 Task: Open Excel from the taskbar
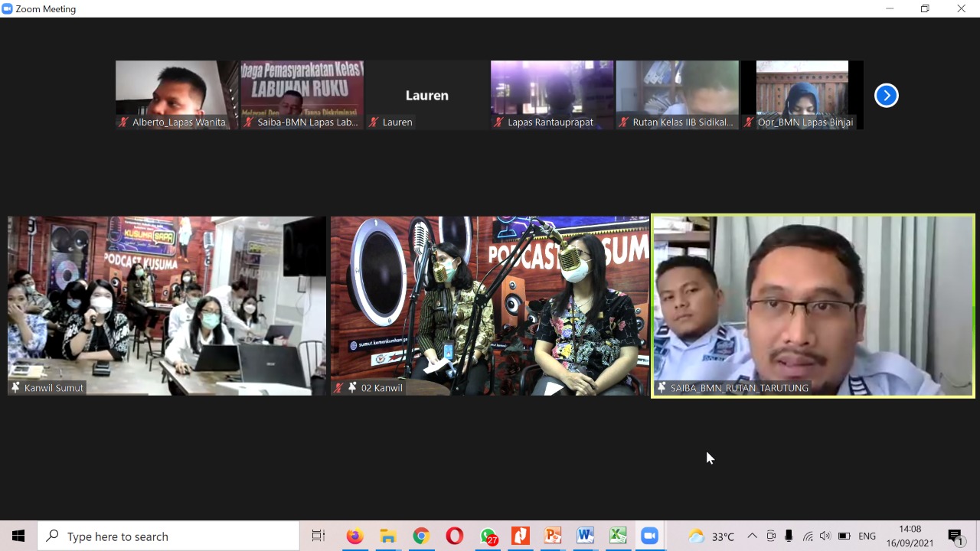[x=618, y=536]
